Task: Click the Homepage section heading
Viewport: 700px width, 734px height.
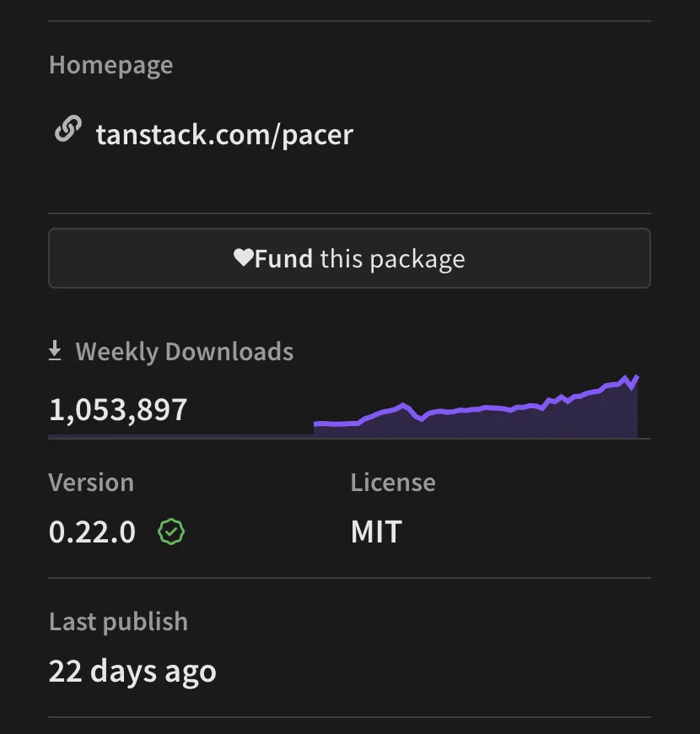Action: (x=110, y=65)
